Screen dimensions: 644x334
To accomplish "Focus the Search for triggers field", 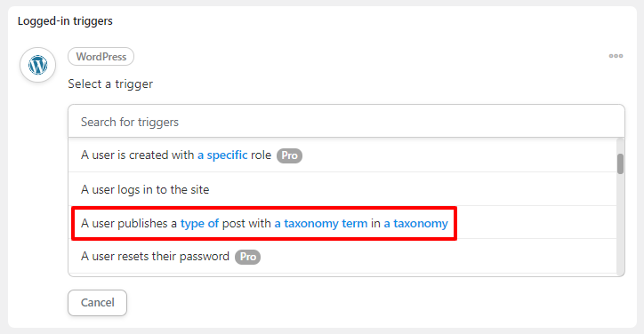I will click(346, 122).
